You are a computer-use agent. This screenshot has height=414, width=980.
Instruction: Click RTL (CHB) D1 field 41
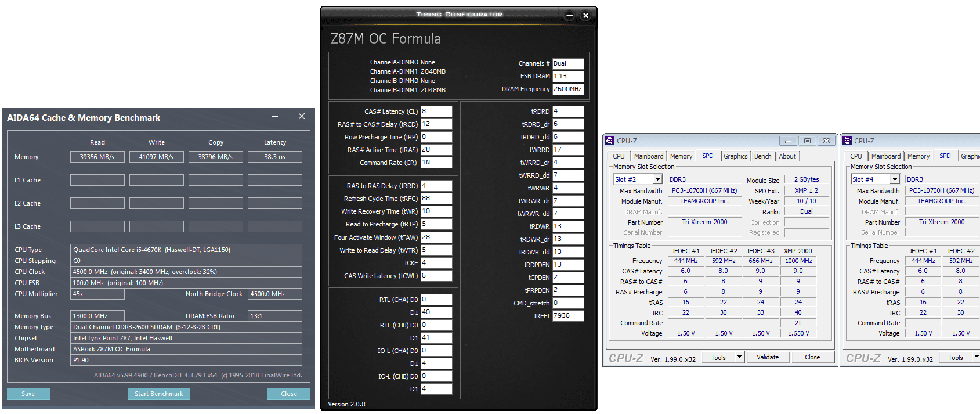coord(436,338)
